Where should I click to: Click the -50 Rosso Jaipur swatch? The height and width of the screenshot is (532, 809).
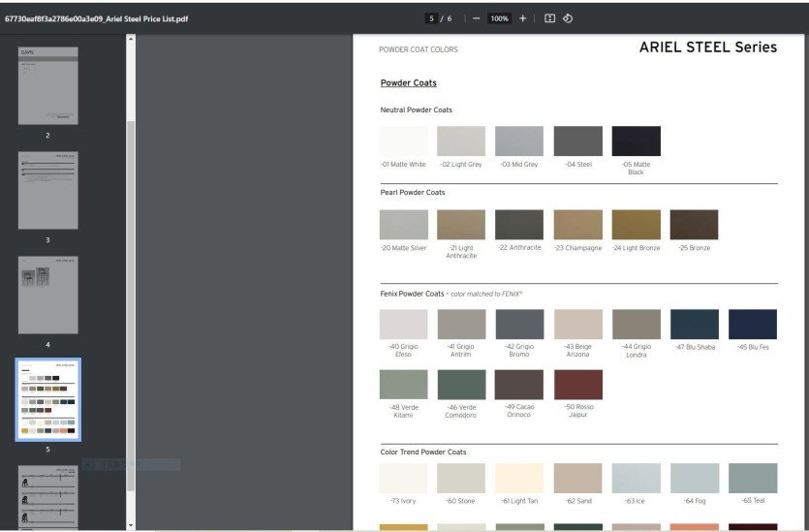(577, 385)
